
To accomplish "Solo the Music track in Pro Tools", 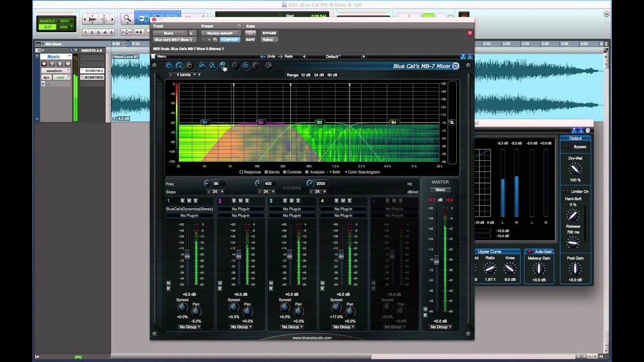I will 60,63.
